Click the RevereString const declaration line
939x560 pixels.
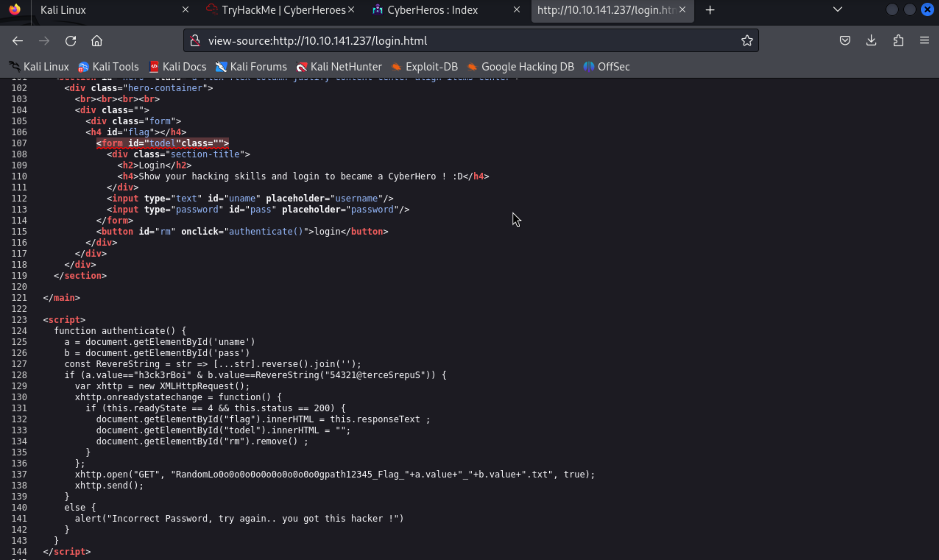tap(213, 364)
